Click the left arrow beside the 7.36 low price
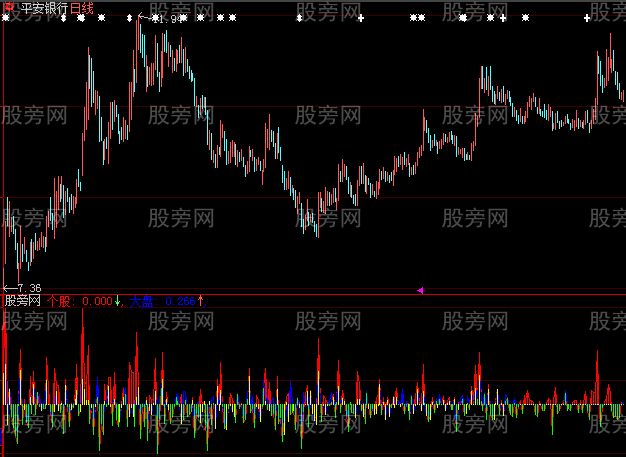This screenshot has width=626, height=457. 9,288
